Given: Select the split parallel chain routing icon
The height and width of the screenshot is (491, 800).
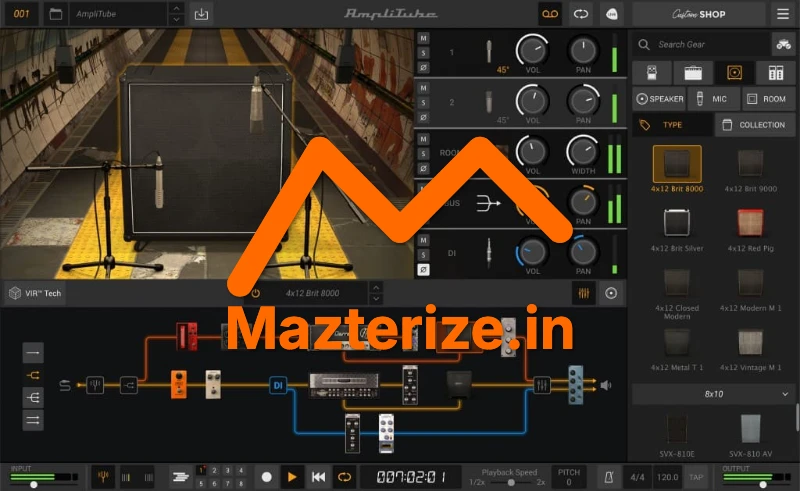Looking at the screenshot, I should tap(33, 376).
